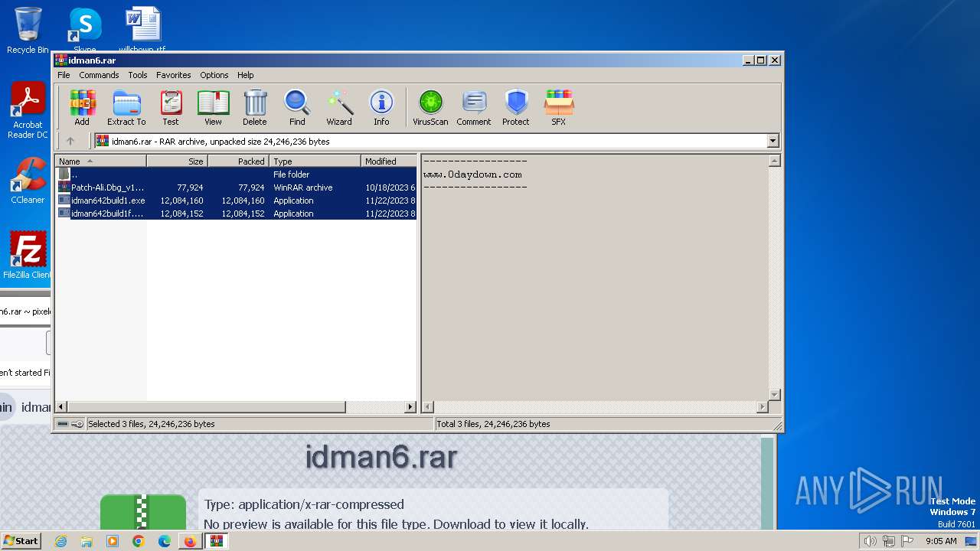The width and height of the screenshot is (980, 551).
Task: Click comment pane scroll up arrow
Action: coord(774,161)
